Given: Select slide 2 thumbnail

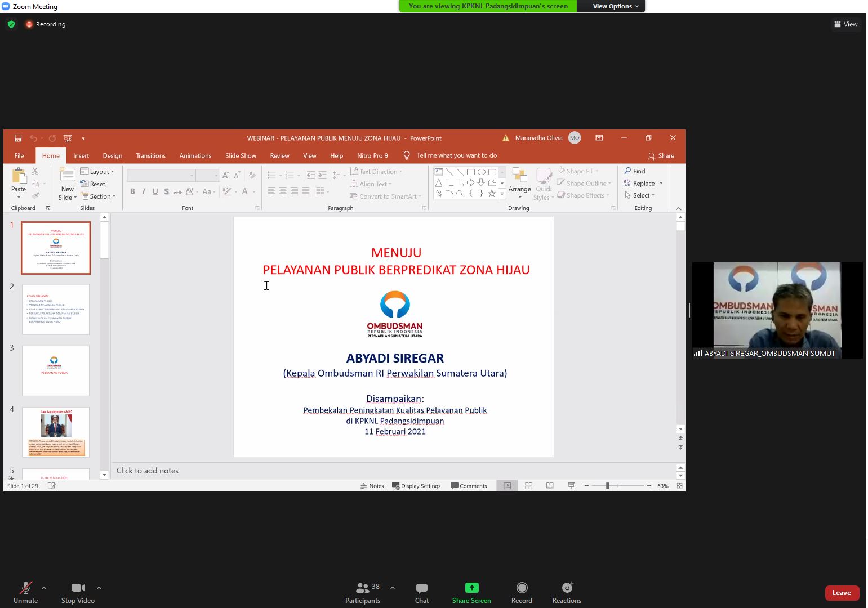Looking at the screenshot, I should tap(56, 309).
